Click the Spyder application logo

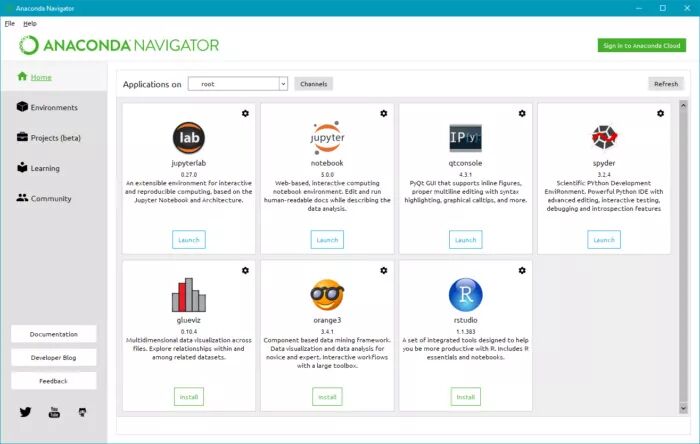(x=604, y=137)
